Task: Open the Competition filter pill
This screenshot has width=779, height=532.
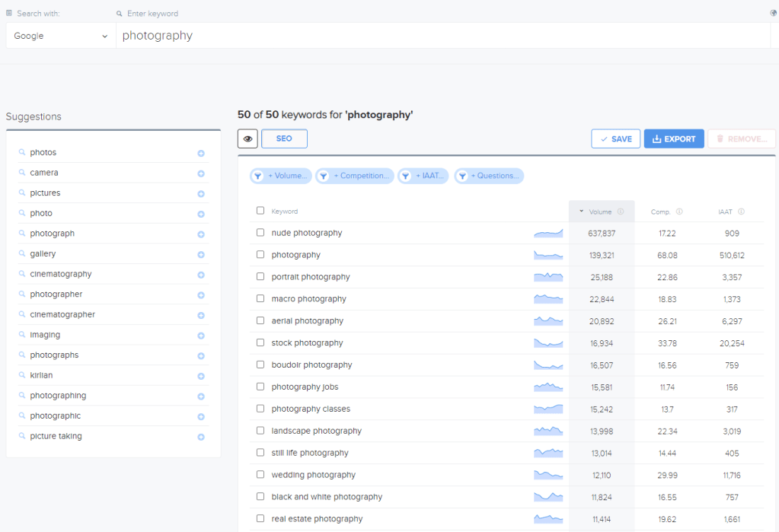Action: tap(355, 176)
